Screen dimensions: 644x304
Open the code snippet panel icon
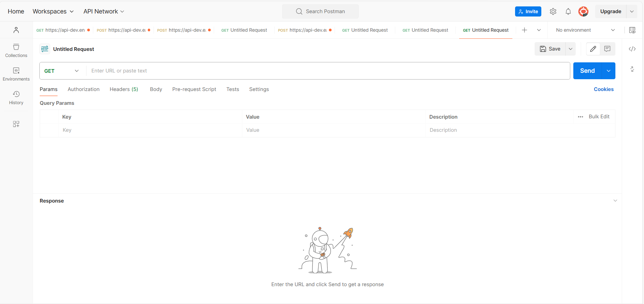coord(632,49)
